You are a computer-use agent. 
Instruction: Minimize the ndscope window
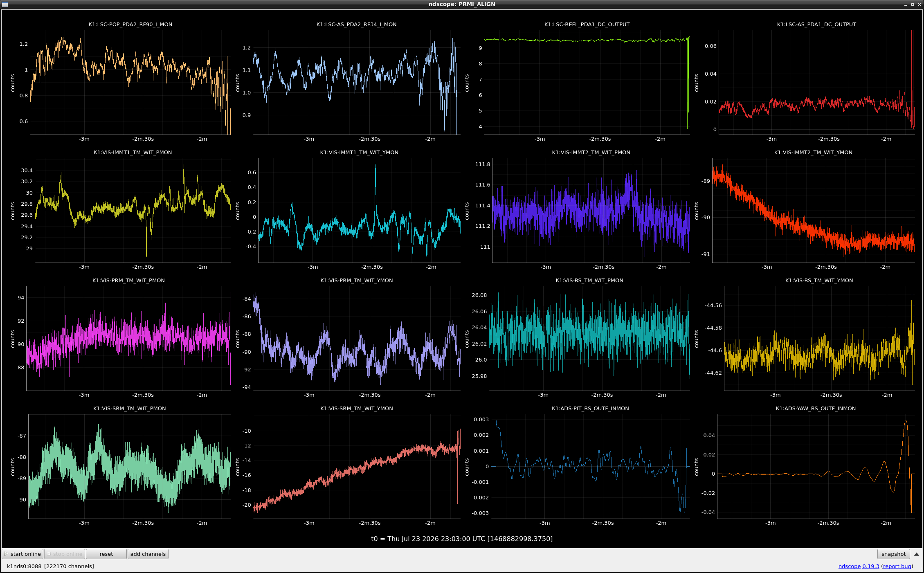point(906,4)
